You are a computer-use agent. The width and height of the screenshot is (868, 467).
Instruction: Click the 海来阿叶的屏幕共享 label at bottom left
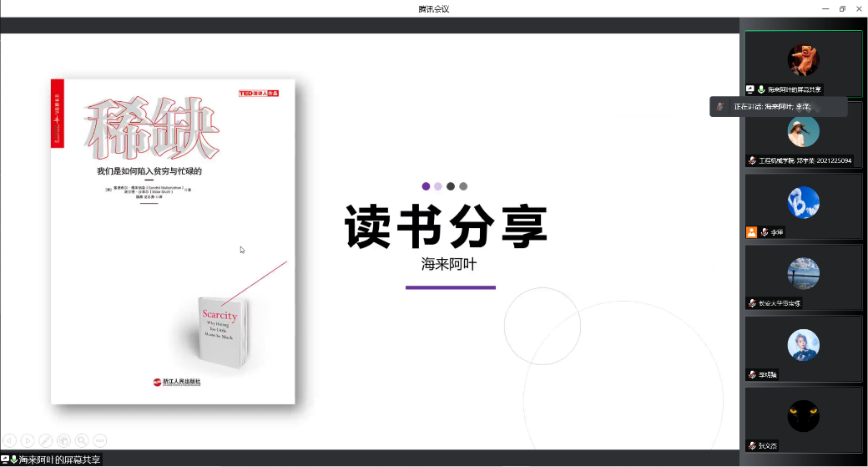59,459
